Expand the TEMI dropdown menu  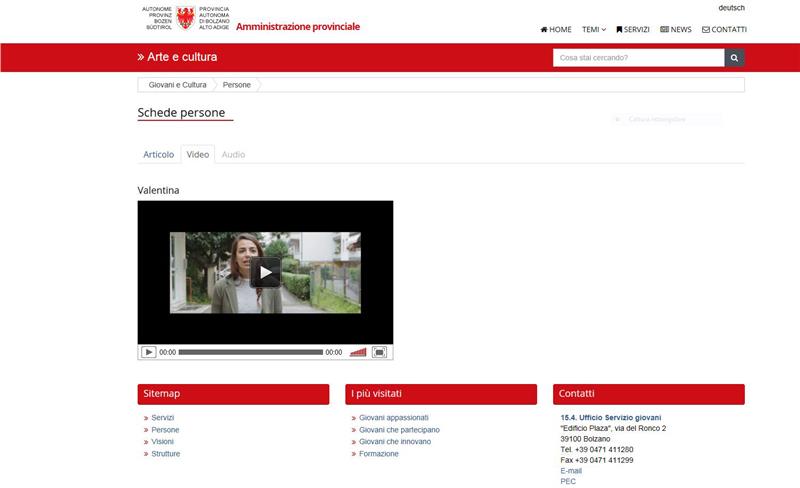(594, 30)
